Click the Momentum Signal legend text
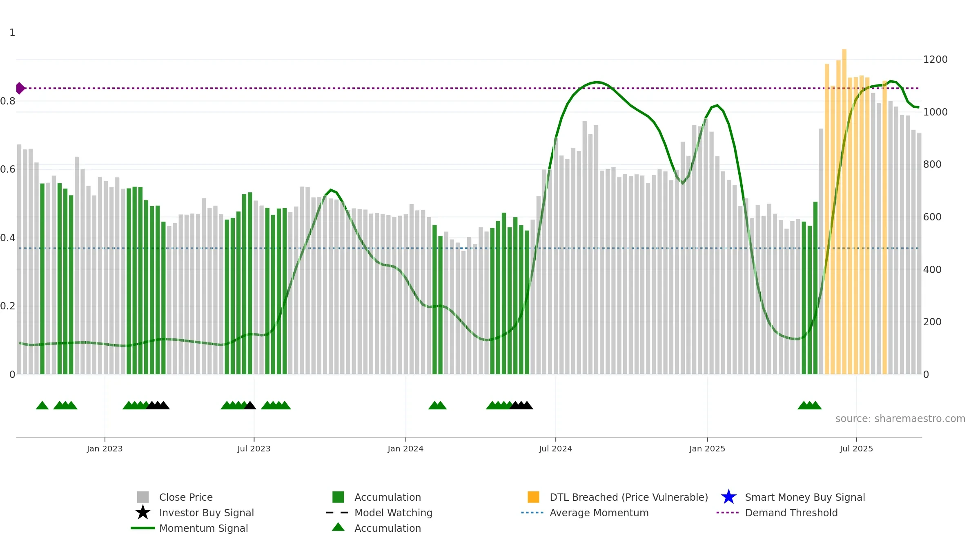The width and height of the screenshot is (980, 551). point(204,528)
